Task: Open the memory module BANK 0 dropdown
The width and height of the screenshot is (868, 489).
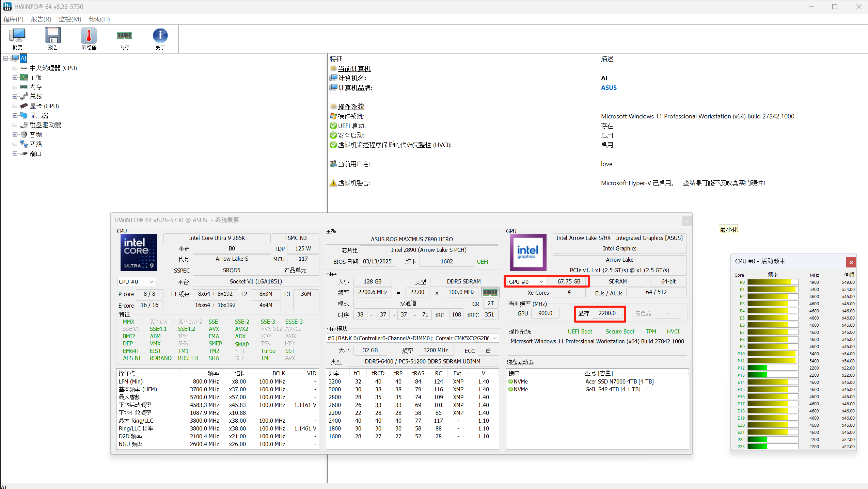Action: pyautogui.click(x=412, y=338)
